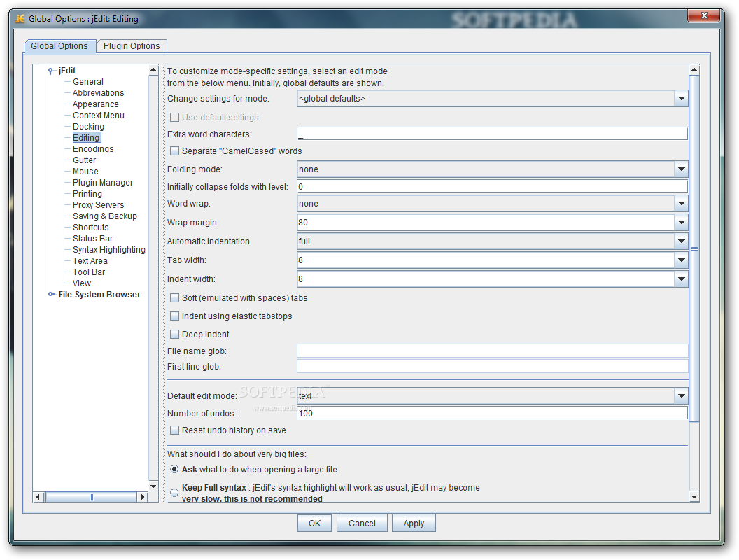Enable Separate CamelCased words
Viewport: 739px width, 560px height.
coord(175,150)
